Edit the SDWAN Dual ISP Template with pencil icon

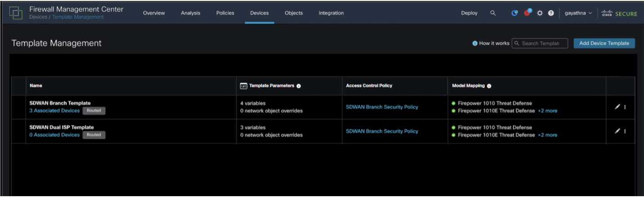coord(617,131)
